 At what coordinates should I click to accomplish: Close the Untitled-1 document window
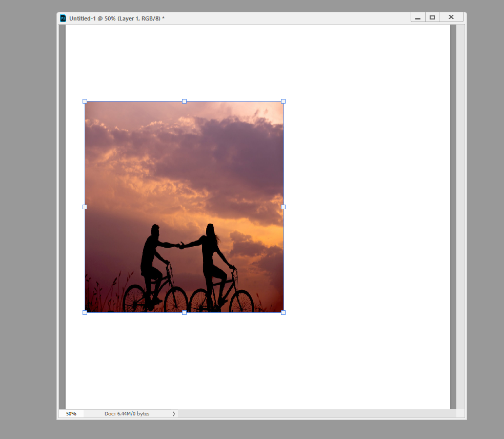pos(451,17)
